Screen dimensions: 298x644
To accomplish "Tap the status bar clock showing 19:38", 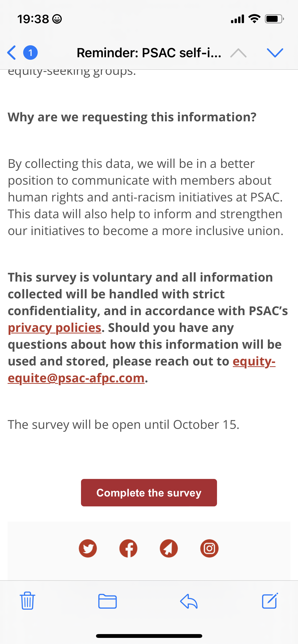I will (33, 19).
